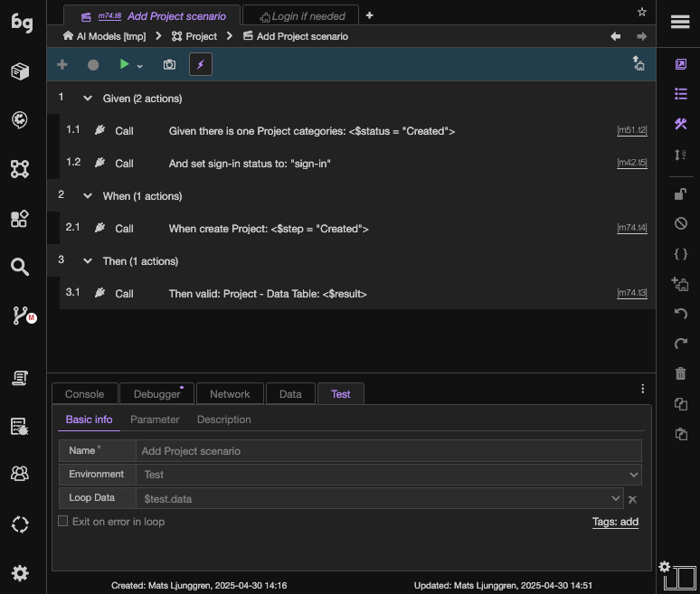Screen dimensions: 700x594
Task: Click the curly braces icon in right panel
Action: coord(680,254)
